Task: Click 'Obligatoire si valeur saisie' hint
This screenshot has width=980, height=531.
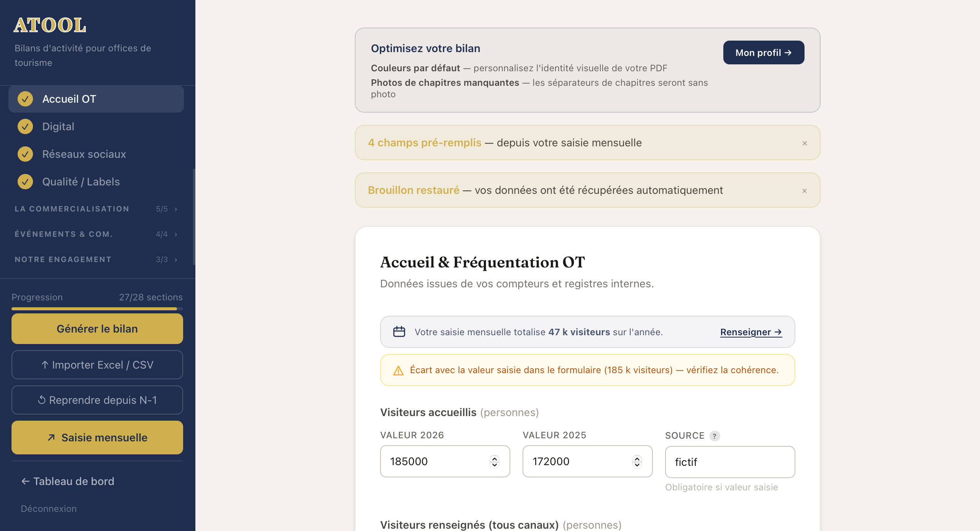Action: (x=721, y=487)
